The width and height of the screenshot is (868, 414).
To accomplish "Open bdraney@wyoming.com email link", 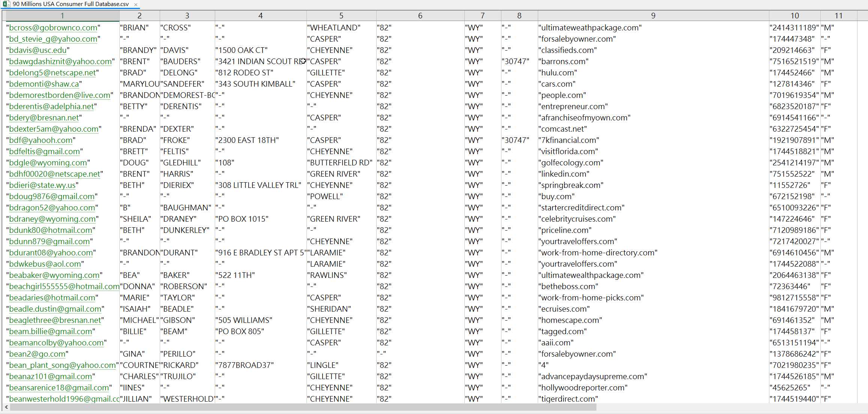I will click(53, 219).
